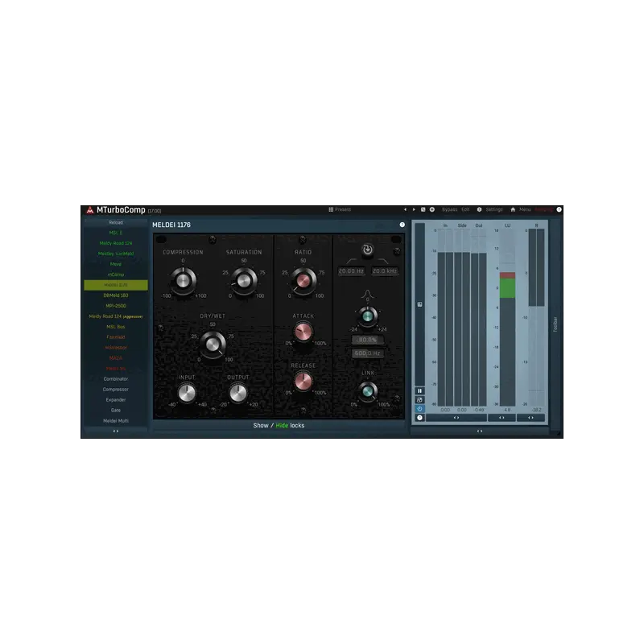Click the randomize dice icon in title bar
644x644 pixels.
(x=423, y=209)
